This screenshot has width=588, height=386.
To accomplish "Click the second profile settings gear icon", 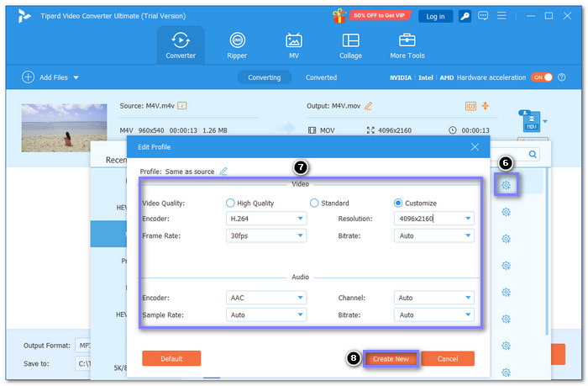I will 507,212.
